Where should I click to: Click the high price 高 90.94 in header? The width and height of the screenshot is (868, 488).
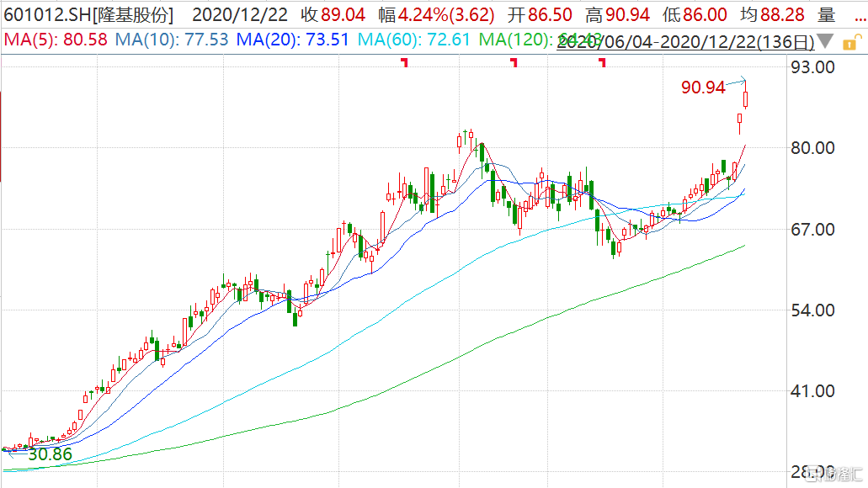617,15
